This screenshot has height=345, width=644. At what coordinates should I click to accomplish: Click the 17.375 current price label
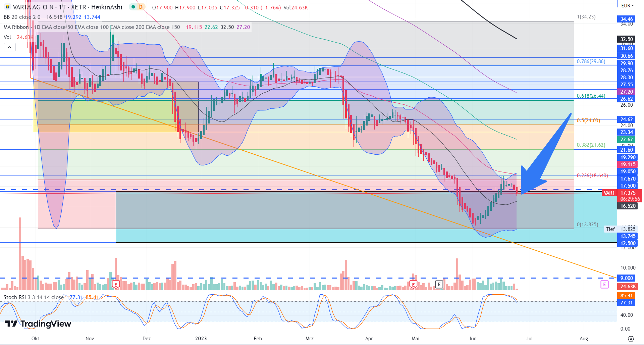click(x=628, y=193)
